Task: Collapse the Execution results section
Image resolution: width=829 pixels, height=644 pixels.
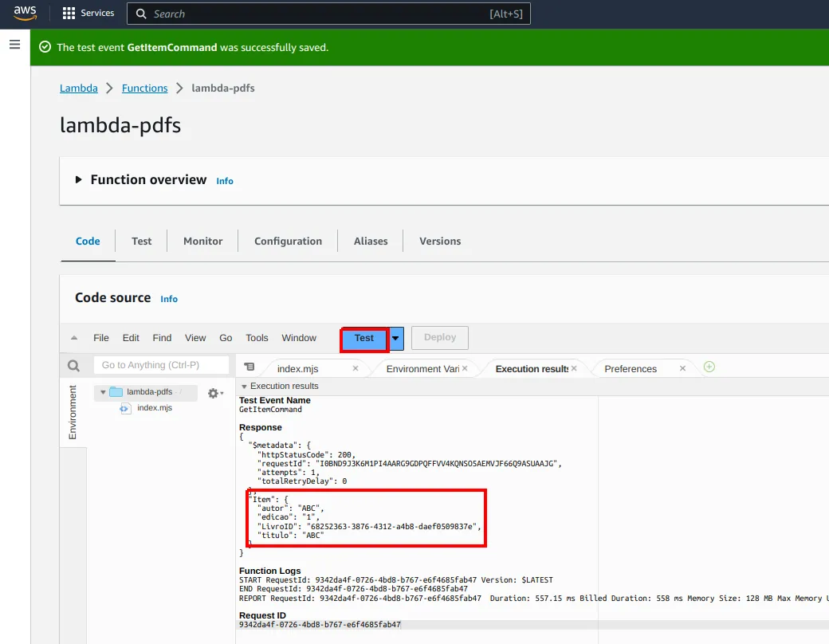Action: coord(244,387)
